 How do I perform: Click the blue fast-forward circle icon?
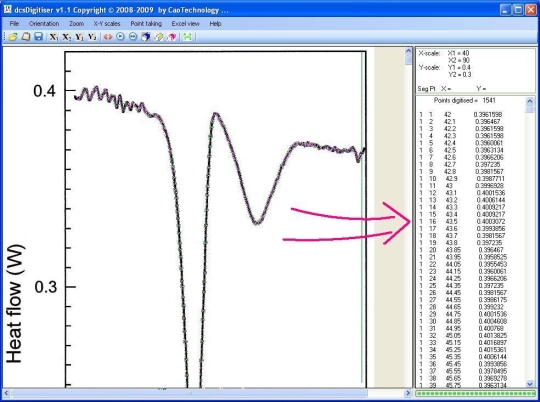point(133,37)
